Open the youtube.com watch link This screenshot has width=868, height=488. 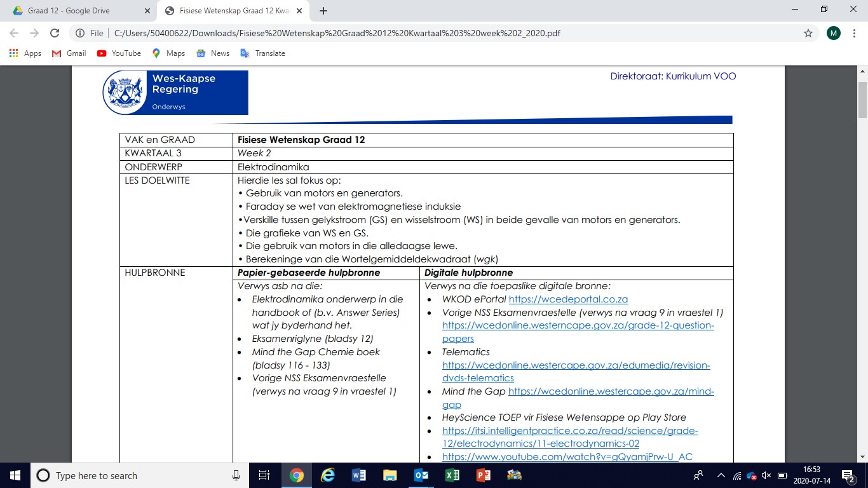point(567,457)
